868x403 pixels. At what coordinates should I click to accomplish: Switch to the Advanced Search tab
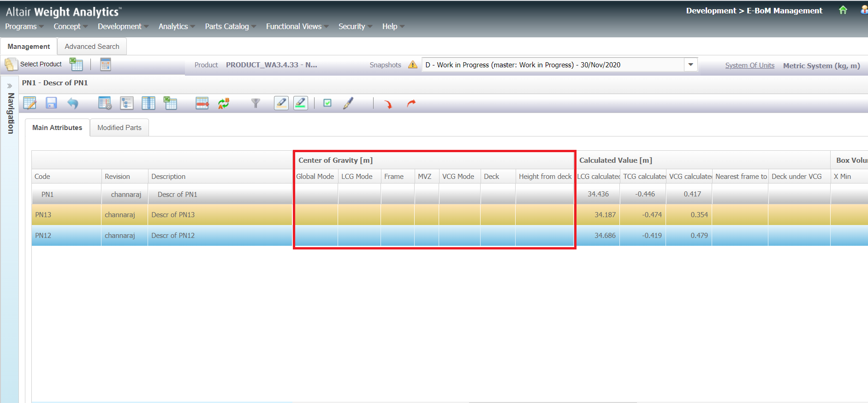92,47
